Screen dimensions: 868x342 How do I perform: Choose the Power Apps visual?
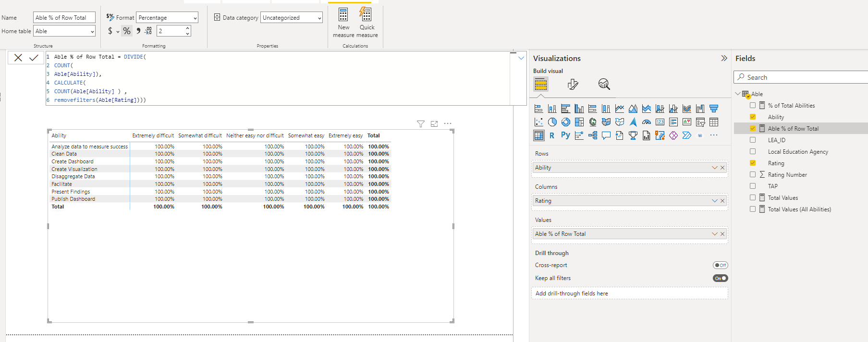point(673,135)
